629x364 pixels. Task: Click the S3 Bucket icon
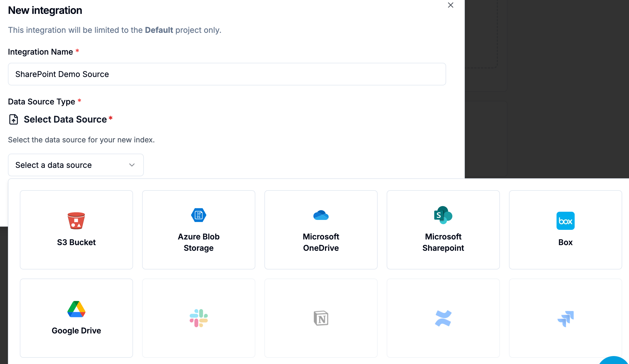(76, 220)
